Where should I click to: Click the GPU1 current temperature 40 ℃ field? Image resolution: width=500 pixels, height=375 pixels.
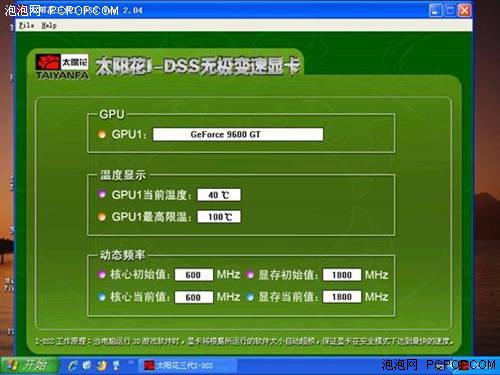coord(219,195)
